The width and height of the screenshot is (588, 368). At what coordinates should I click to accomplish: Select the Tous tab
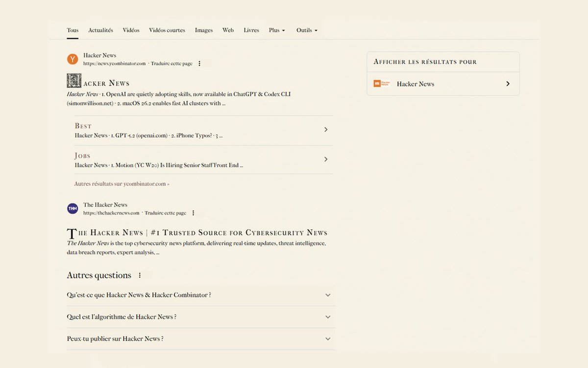73,30
